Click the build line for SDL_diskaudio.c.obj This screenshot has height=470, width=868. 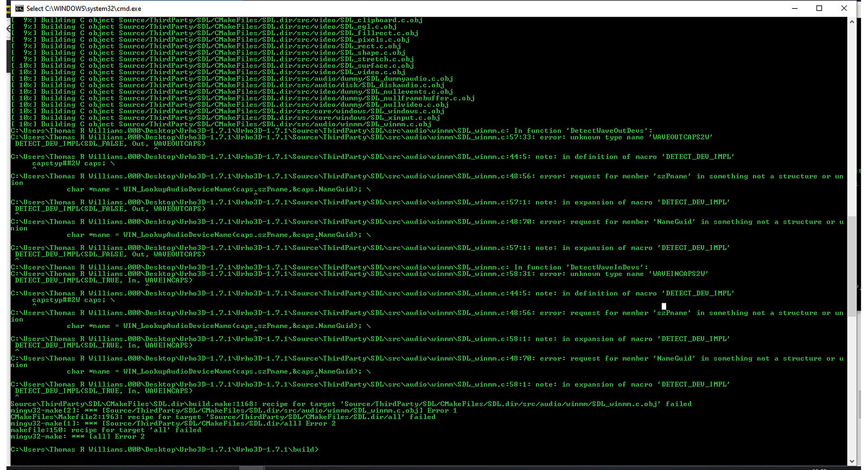[x=228, y=85]
